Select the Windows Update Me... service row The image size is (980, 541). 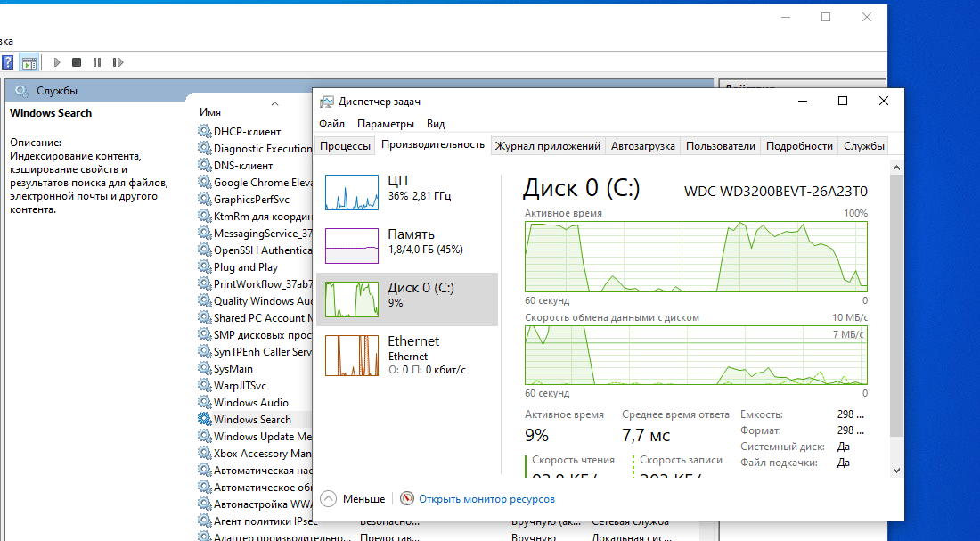(x=255, y=436)
